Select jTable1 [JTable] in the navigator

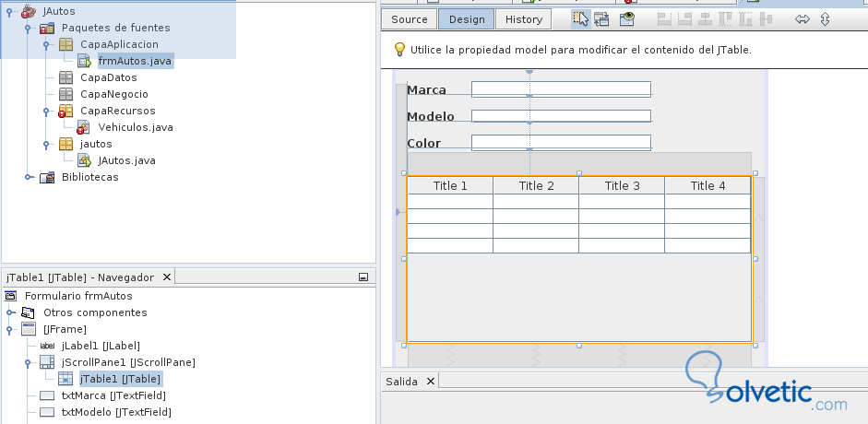click(x=120, y=379)
